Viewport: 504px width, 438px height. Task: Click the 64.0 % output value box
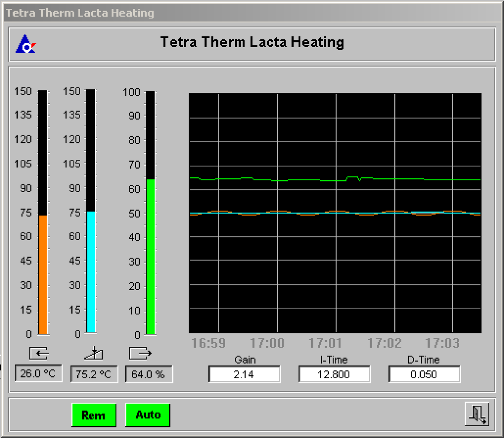point(148,374)
